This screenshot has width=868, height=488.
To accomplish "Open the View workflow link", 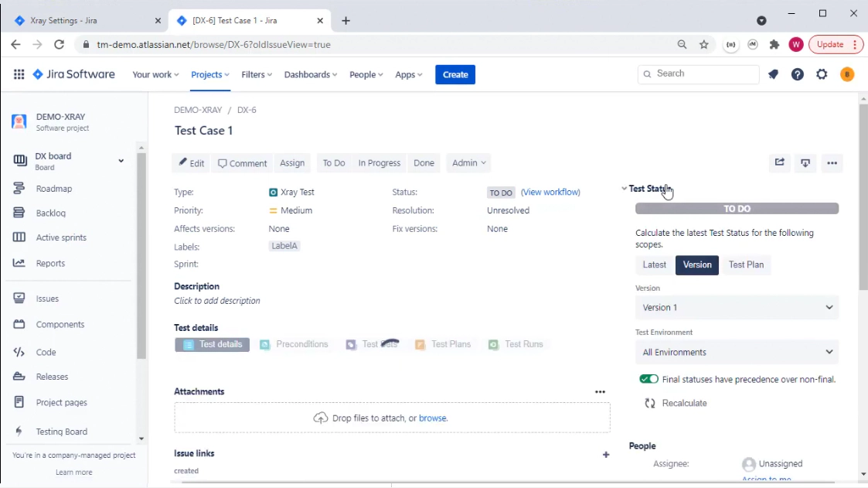I will coord(550,192).
